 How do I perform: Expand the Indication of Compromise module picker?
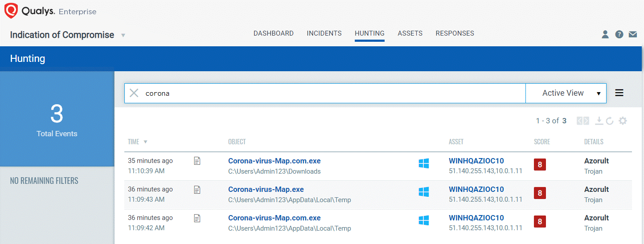pos(123,35)
